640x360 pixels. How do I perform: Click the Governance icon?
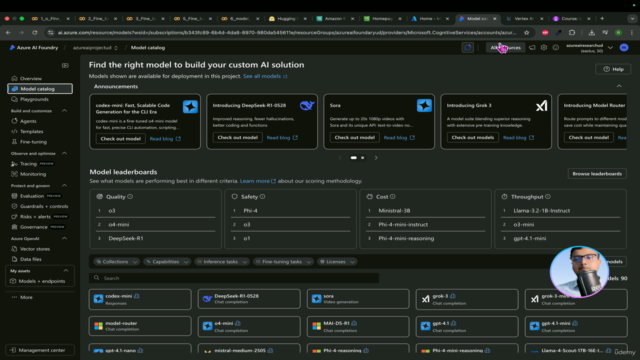tap(14, 227)
